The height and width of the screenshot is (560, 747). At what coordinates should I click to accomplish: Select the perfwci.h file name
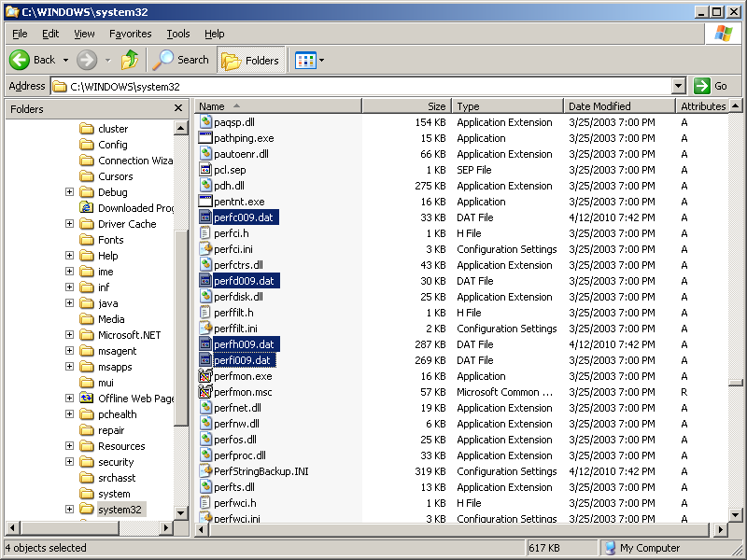pyautogui.click(x=235, y=503)
